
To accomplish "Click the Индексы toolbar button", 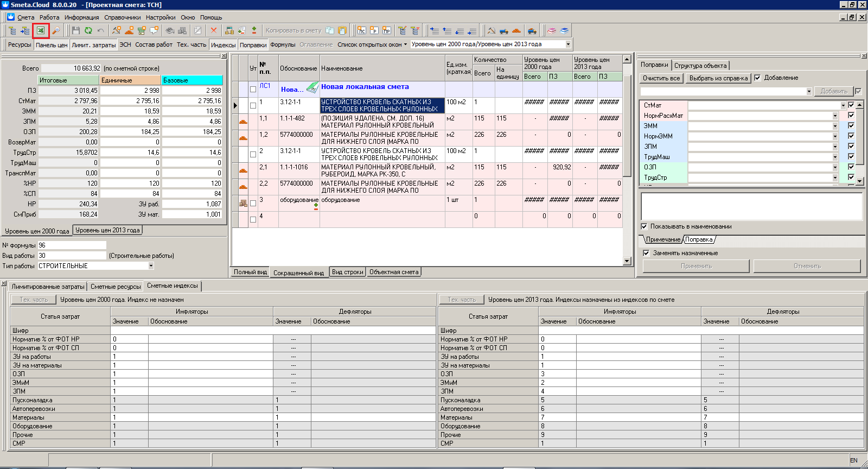I will (x=223, y=45).
